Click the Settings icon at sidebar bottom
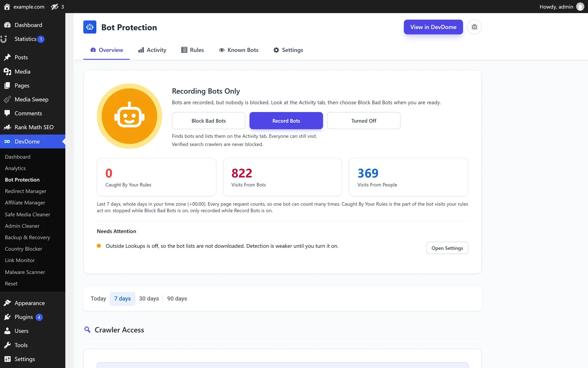Viewport: 588px width, 368px height. click(7, 359)
